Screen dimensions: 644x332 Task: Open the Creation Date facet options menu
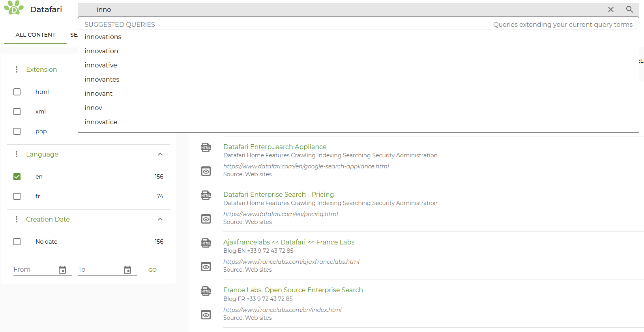tap(17, 219)
